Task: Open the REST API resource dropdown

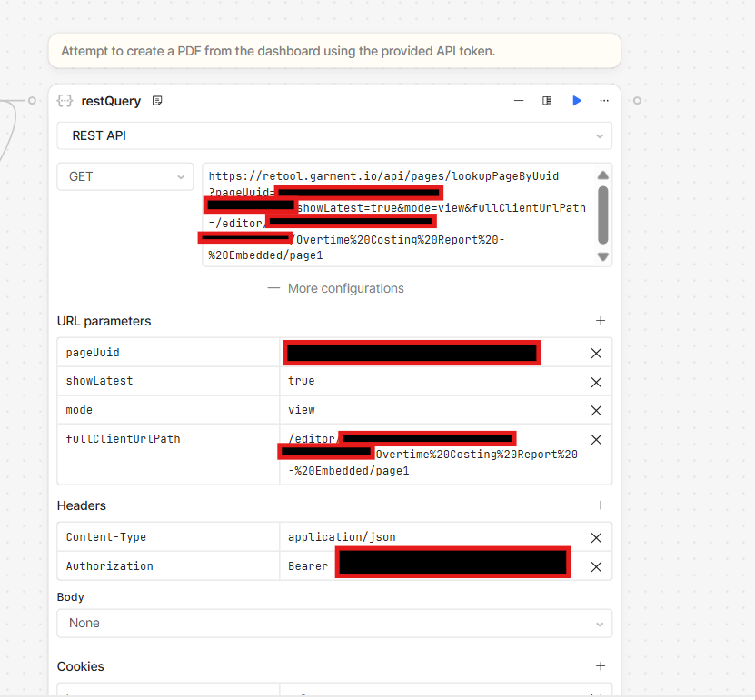Action: (x=333, y=135)
